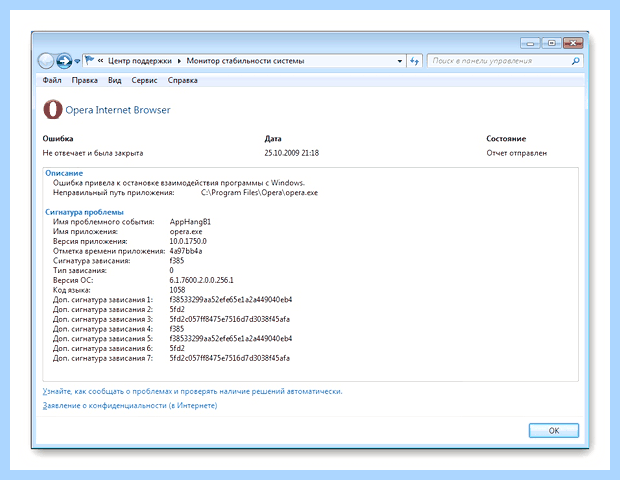Viewport: 620px width, 480px height.
Task: Click the timestamp value 4a97bb4a
Action: click(186, 251)
